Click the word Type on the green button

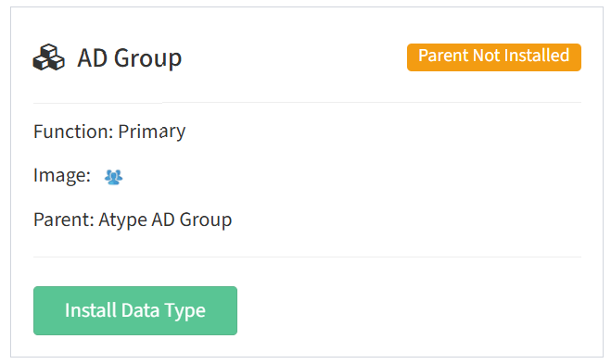click(x=185, y=311)
